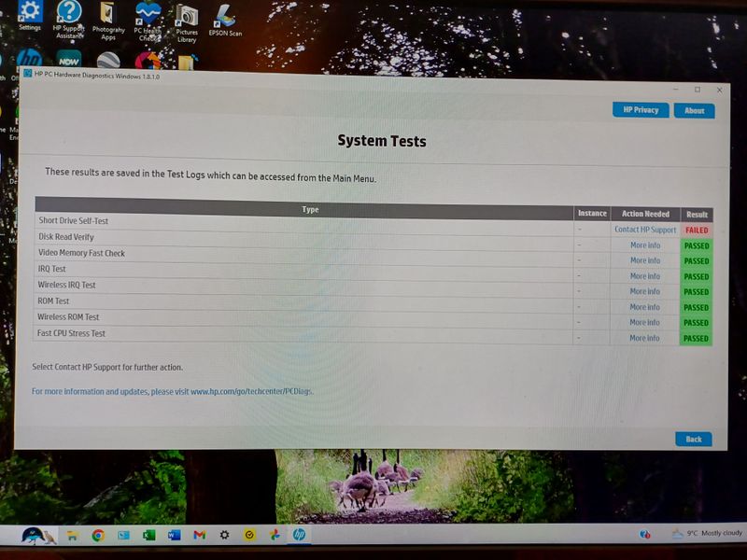Screen dimensions: 747x560
Task: Click the Instance column header
Action: tap(592, 214)
